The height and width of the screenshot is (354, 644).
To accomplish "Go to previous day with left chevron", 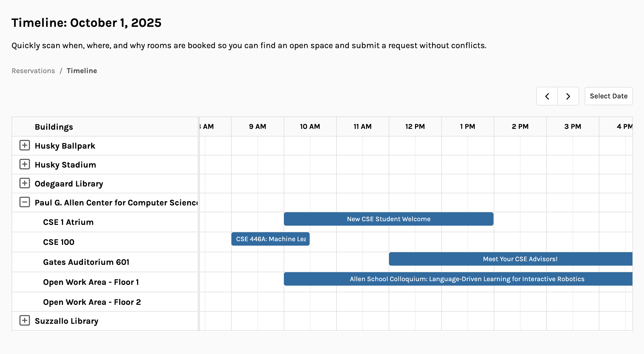I will 547,96.
